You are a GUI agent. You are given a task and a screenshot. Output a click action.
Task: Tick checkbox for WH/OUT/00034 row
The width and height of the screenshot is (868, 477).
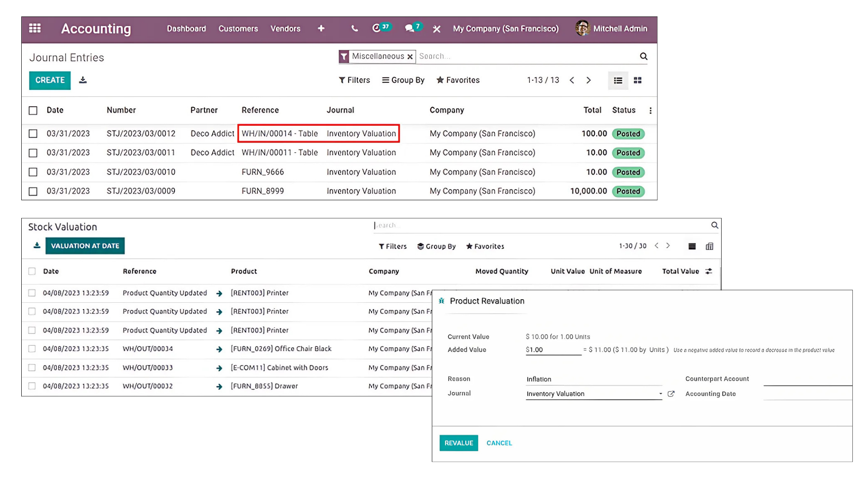tap(32, 349)
